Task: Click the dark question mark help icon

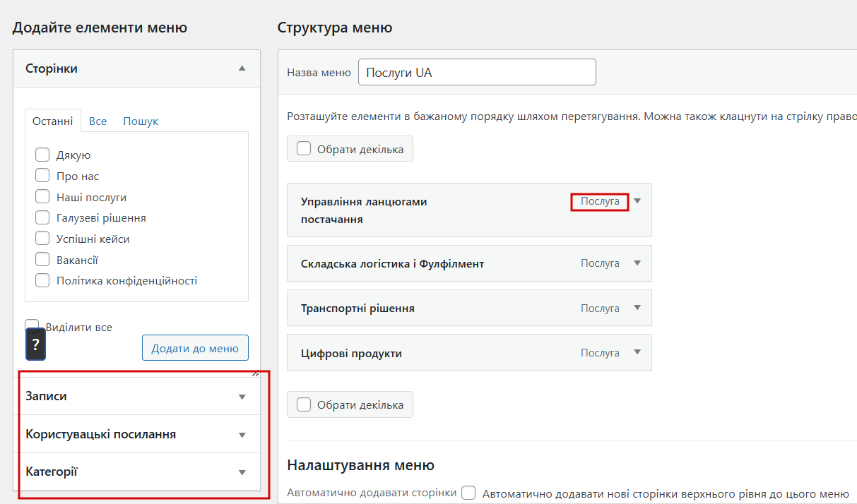Action: click(35, 345)
